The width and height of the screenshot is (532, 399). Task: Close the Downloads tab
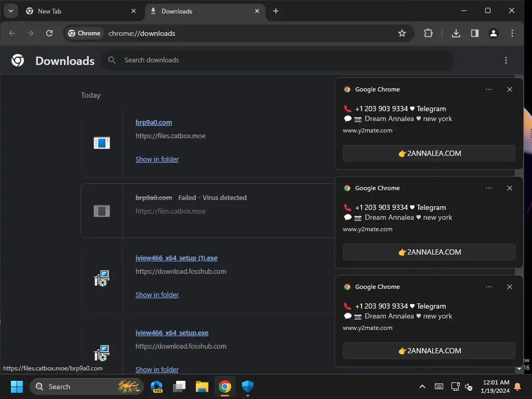click(x=257, y=11)
